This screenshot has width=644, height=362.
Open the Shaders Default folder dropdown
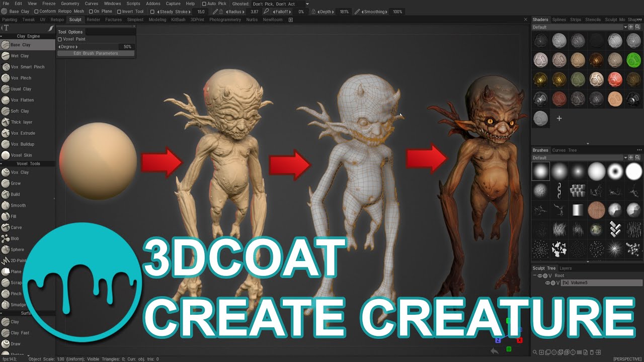coord(580,27)
